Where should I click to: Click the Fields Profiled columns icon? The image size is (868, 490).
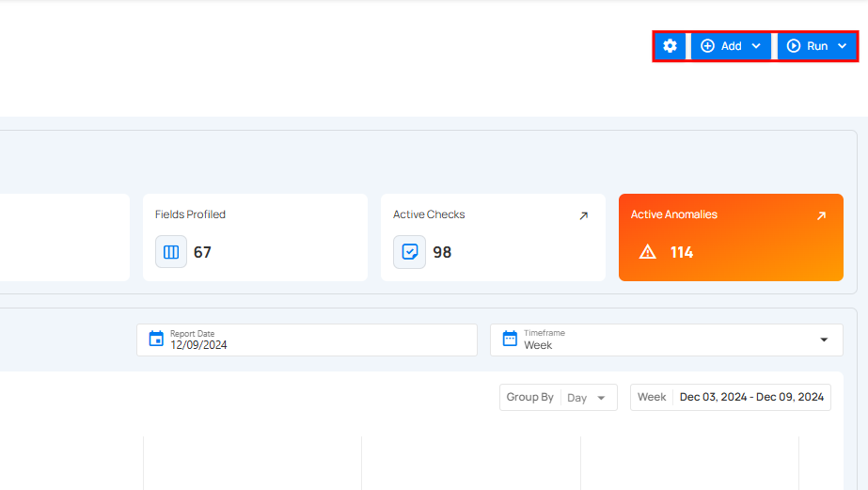(x=171, y=252)
